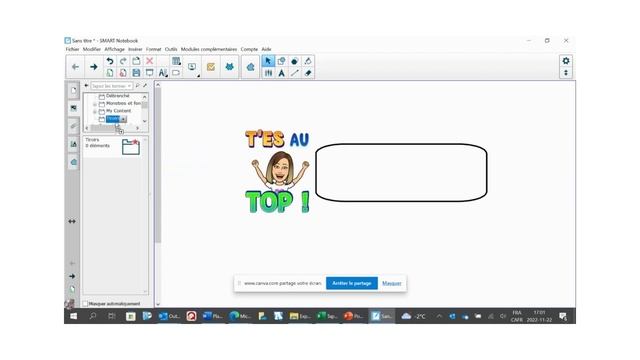Click the Undo icon in the toolbar
This screenshot has width=640, height=360.
[110, 61]
